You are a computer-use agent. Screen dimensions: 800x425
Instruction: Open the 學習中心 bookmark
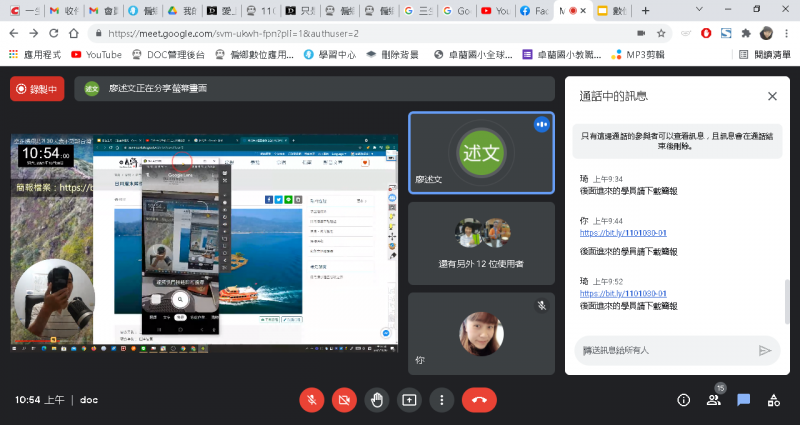330,55
